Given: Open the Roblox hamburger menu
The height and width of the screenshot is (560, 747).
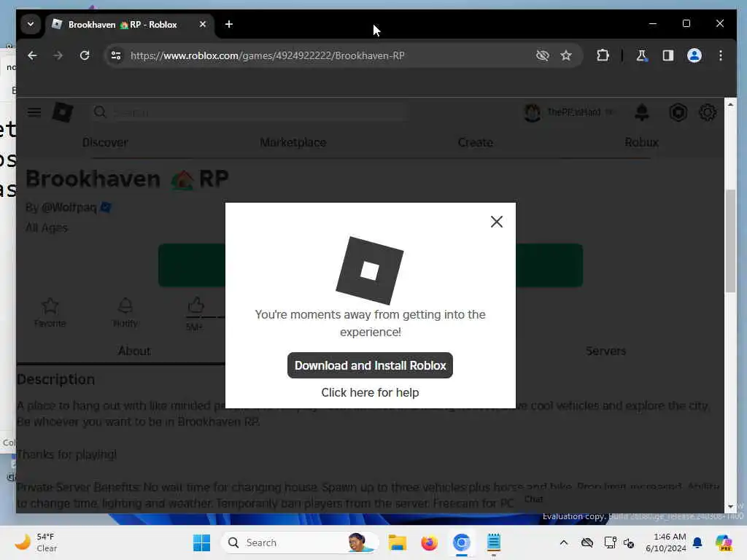Looking at the screenshot, I should [34, 112].
